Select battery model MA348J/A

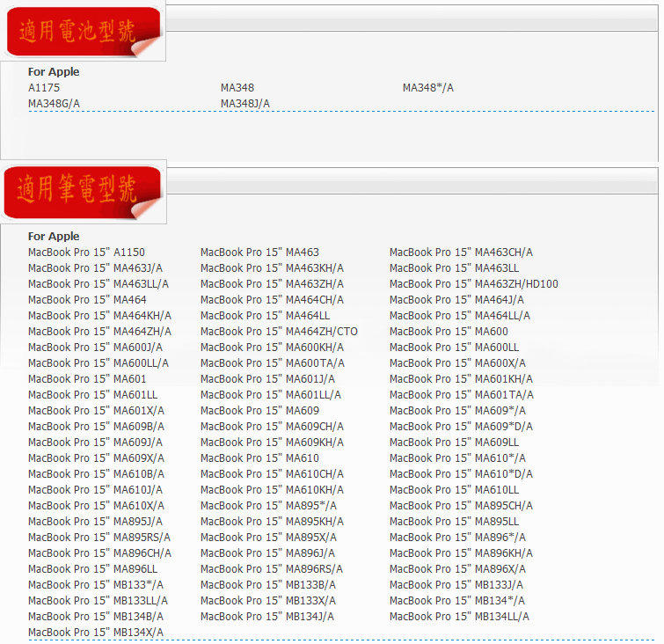coord(245,104)
